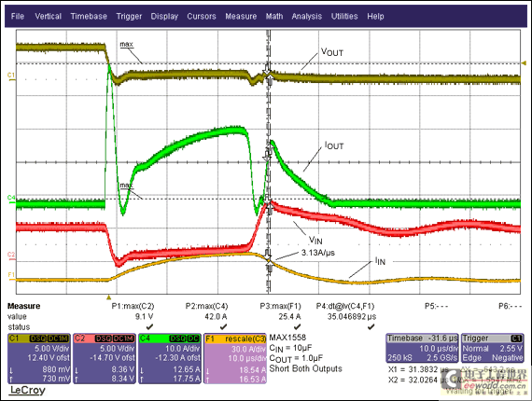
Task: Click the CIN = 10µF text
Action: click(x=290, y=348)
